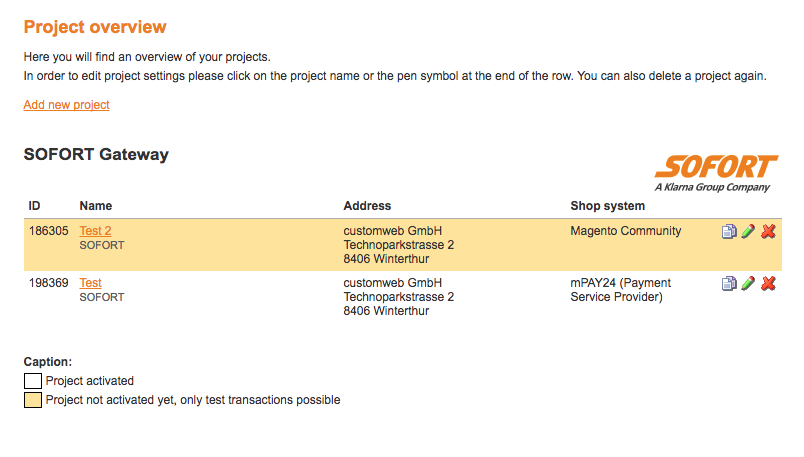804x457 pixels.
Task: Edit the Test project using pen icon
Action: pos(748,283)
